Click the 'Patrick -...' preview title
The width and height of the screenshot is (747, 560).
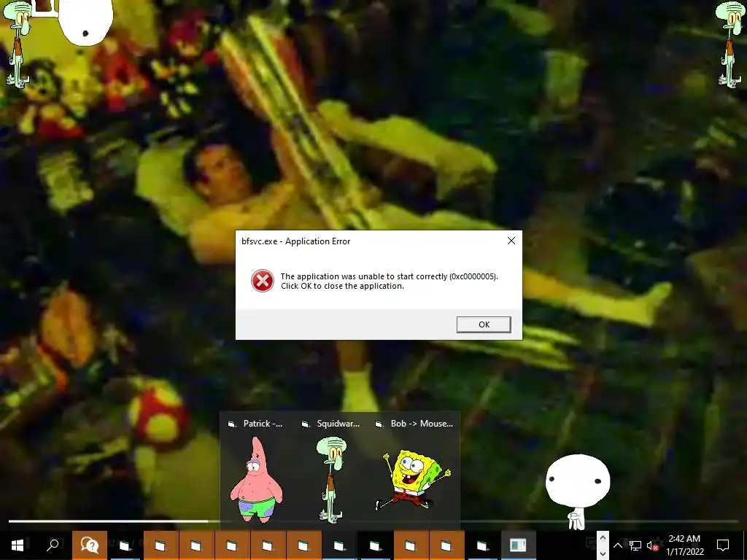[x=263, y=424]
